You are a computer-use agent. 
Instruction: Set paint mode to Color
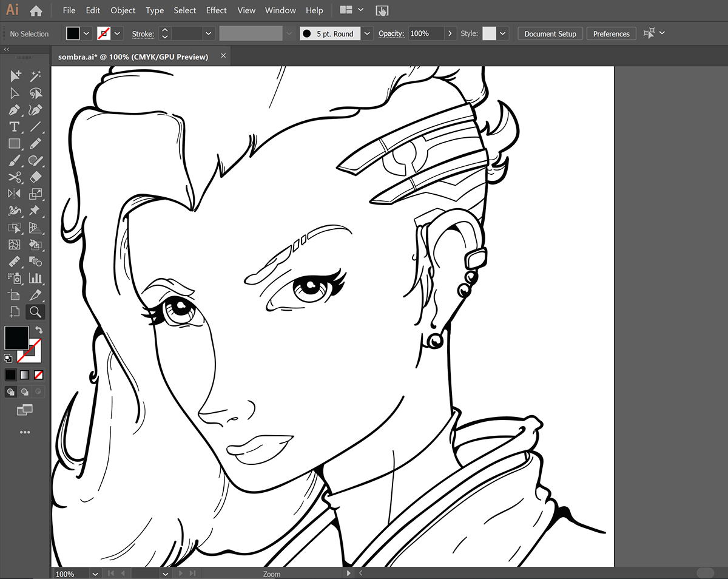(x=11, y=374)
